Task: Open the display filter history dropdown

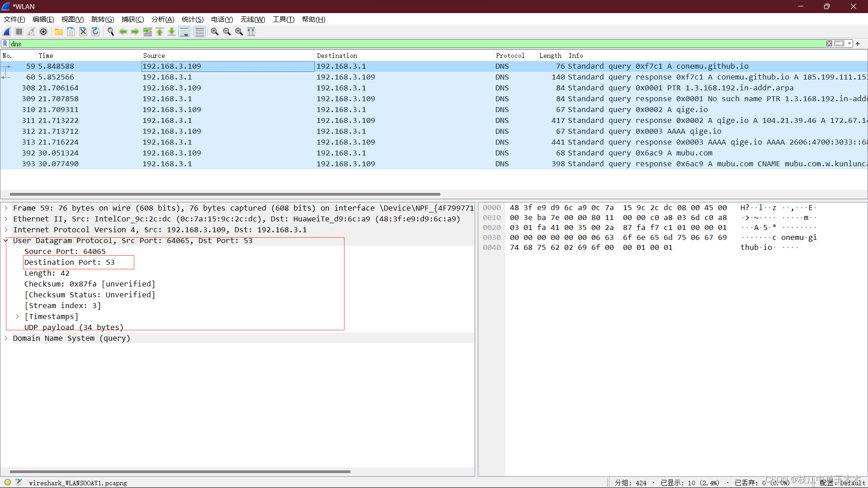Action: click(x=849, y=44)
